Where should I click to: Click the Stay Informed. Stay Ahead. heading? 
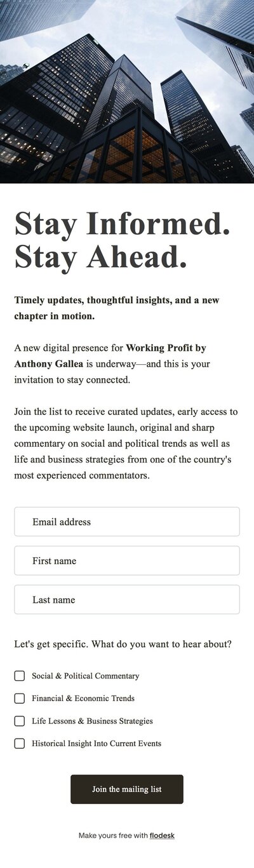[x=122, y=240]
